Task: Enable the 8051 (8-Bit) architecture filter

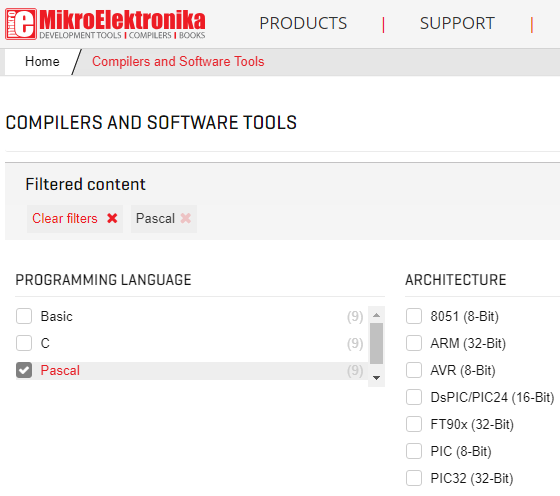Action: click(414, 316)
